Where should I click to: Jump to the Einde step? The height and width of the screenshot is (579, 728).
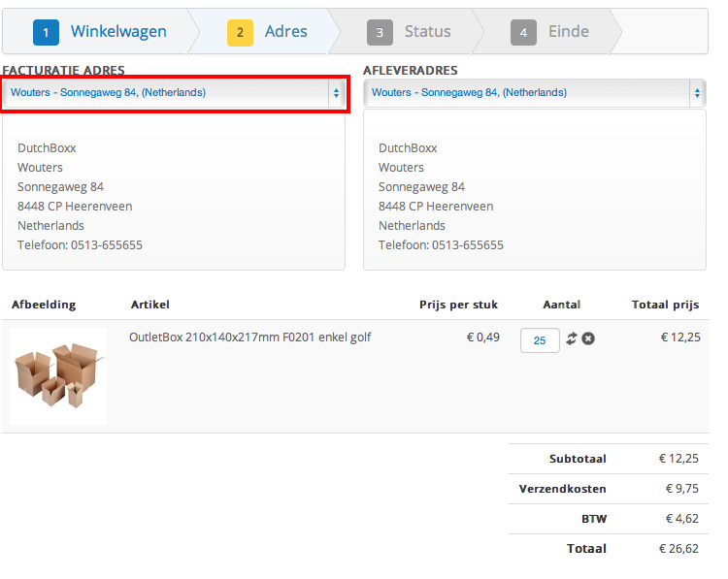pos(569,32)
